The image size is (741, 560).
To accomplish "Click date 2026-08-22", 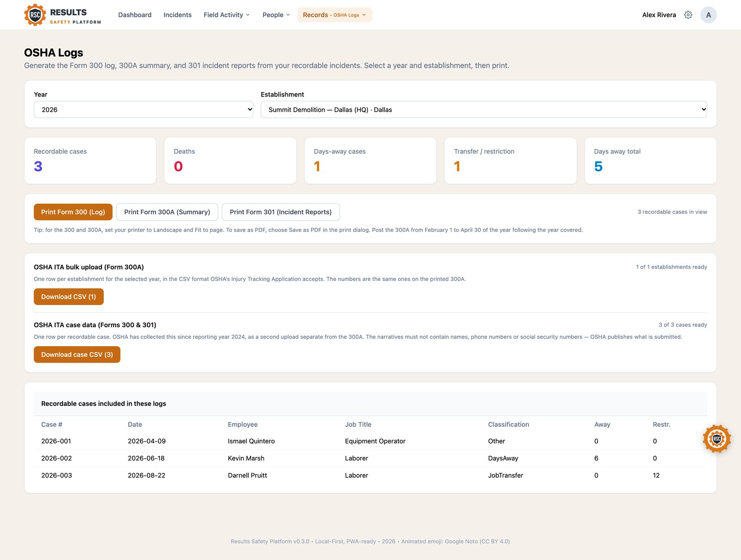I will (146, 475).
